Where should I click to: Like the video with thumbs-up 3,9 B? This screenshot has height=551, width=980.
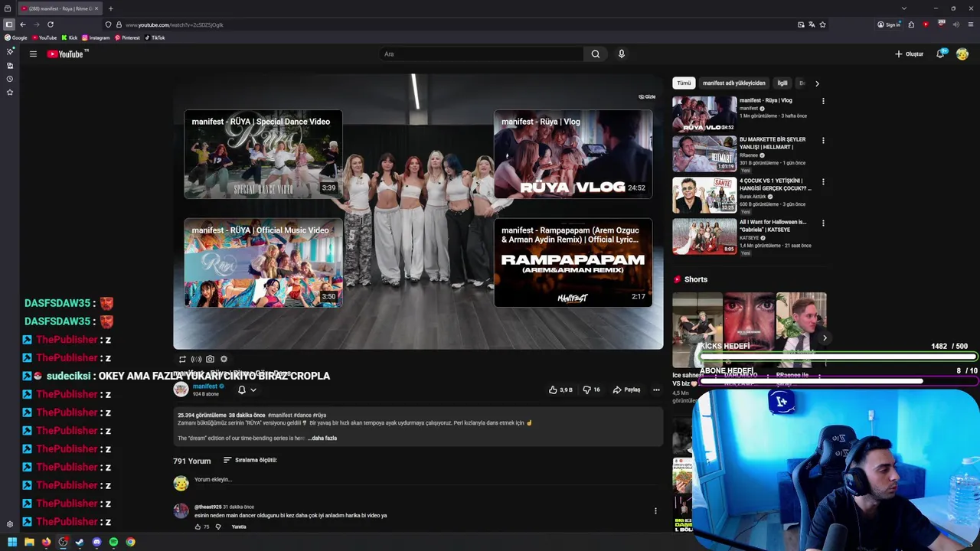point(560,390)
